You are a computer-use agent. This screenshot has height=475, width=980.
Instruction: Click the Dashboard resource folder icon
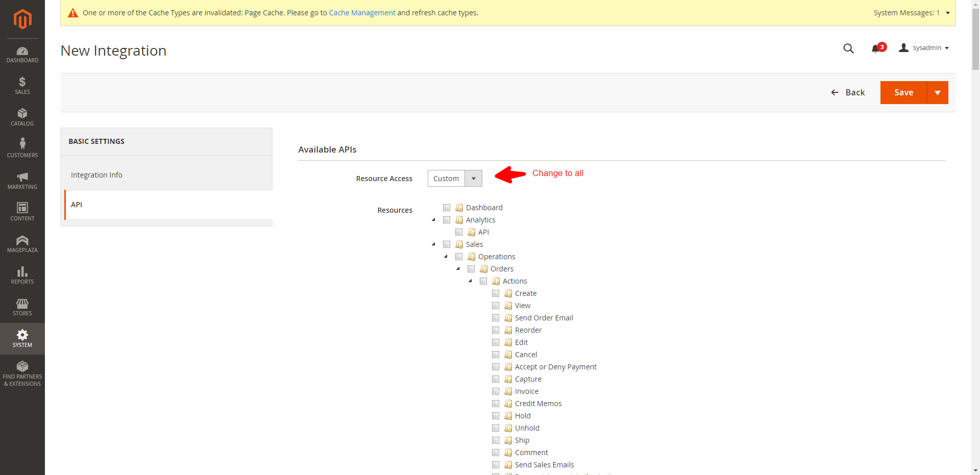tap(459, 208)
